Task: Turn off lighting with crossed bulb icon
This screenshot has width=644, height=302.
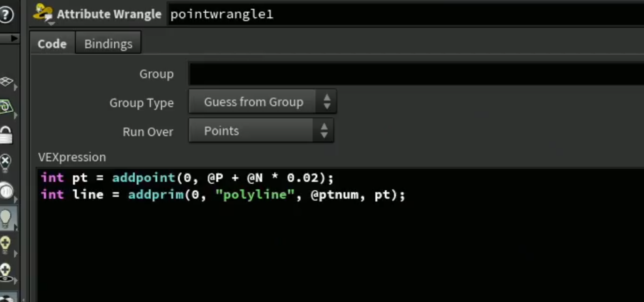Action: point(6,163)
